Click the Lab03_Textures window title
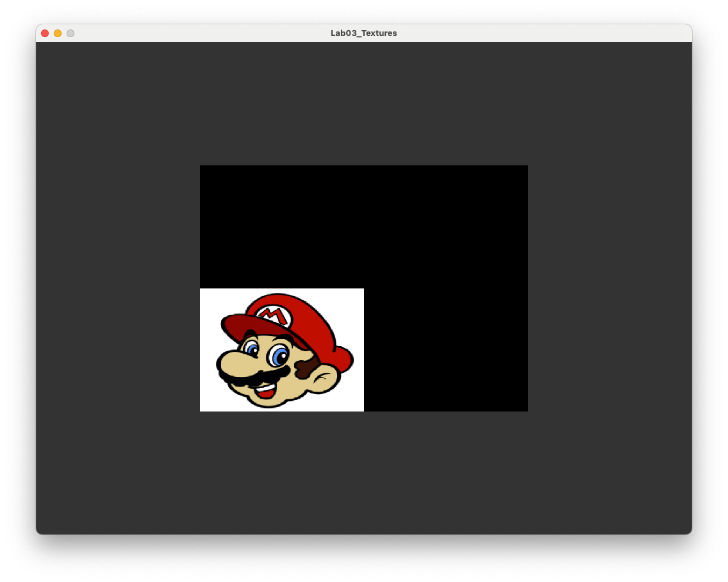This screenshot has height=582, width=728. click(x=363, y=33)
